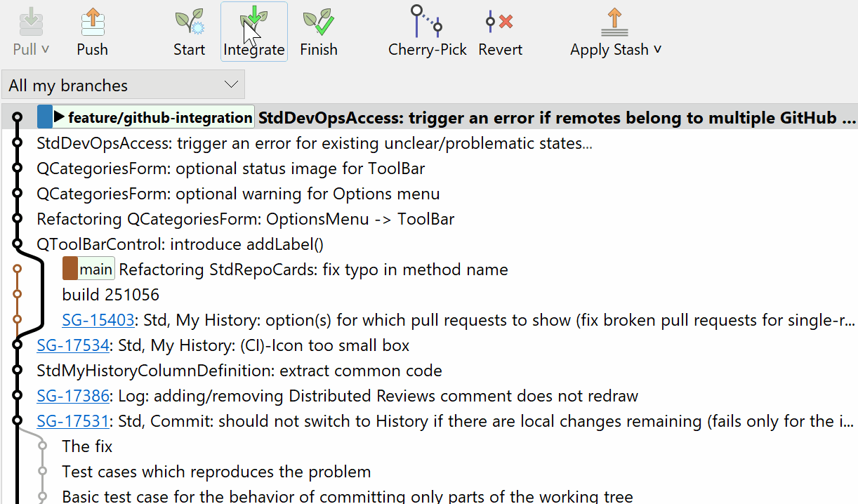This screenshot has width=858, height=504.
Task: Open the Apply Stash dropdown arrow
Action: pyautogui.click(x=657, y=49)
